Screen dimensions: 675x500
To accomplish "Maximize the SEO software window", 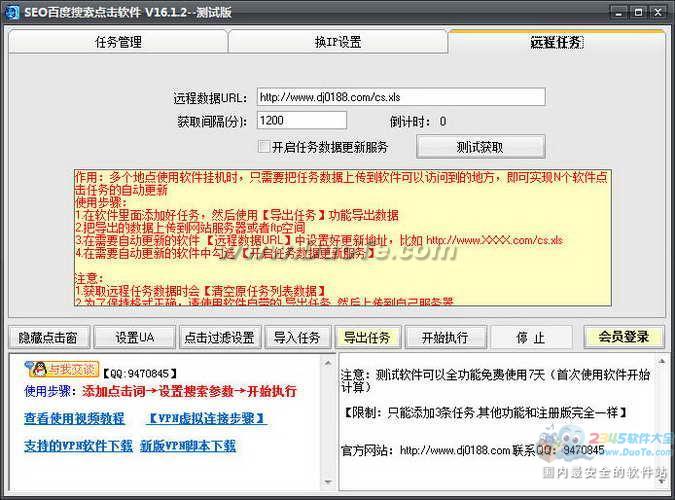I will pyautogui.click(x=638, y=12).
